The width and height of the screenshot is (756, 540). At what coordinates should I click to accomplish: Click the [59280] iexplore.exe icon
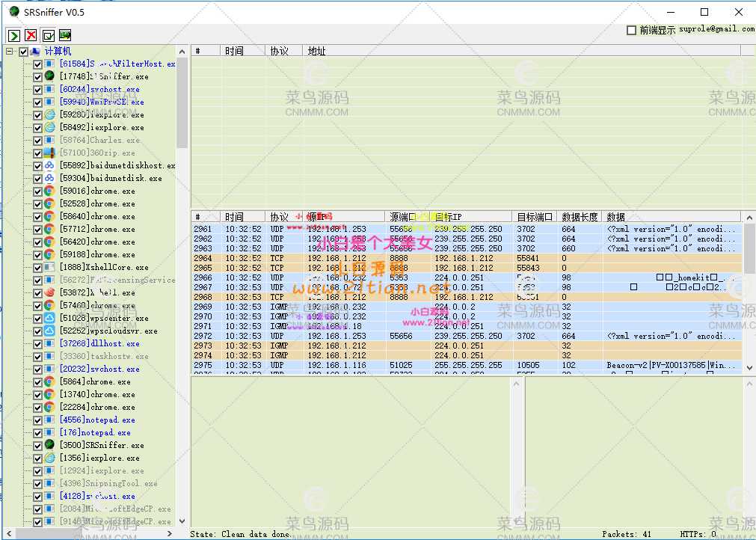click(x=49, y=114)
